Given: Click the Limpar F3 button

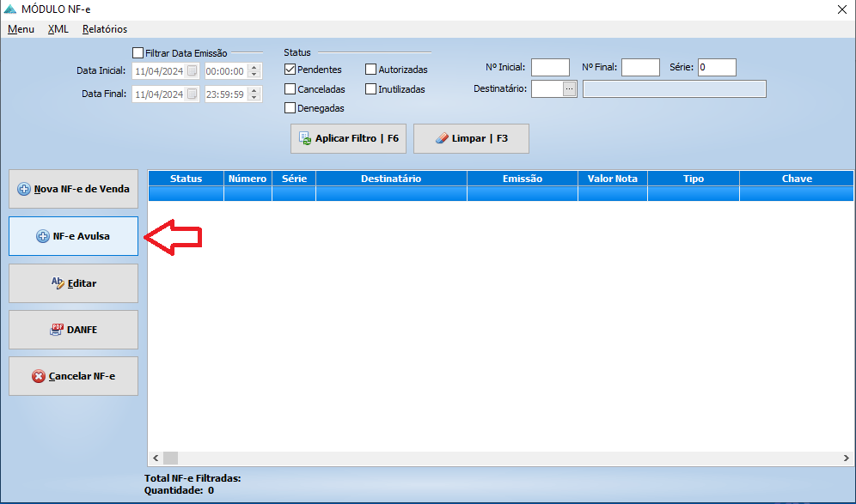Looking at the screenshot, I should pos(471,138).
